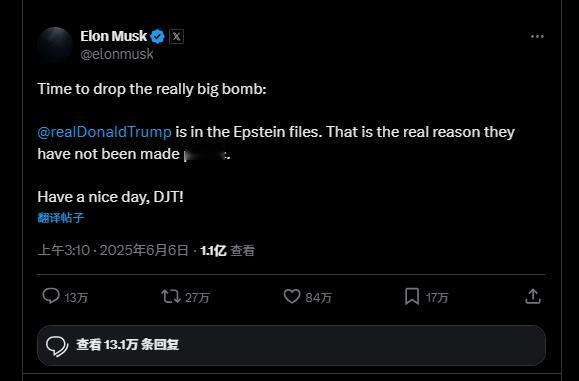Click the 13万 replies count
This screenshot has height=381, width=579.
pyautogui.click(x=76, y=298)
